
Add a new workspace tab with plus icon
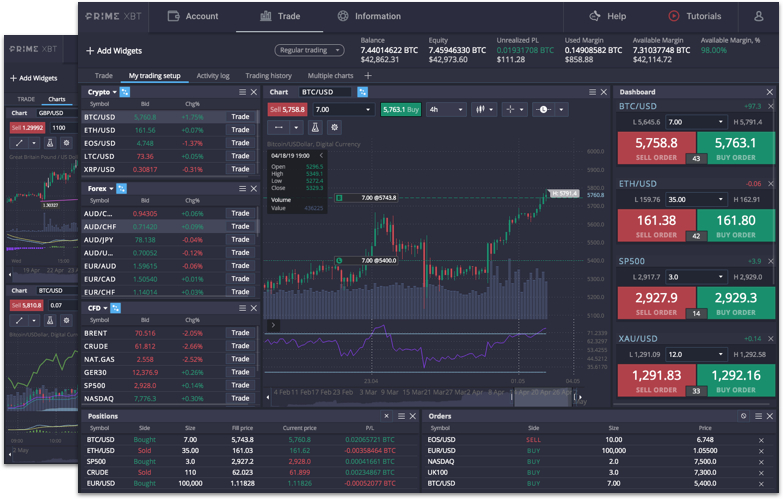tap(368, 76)
